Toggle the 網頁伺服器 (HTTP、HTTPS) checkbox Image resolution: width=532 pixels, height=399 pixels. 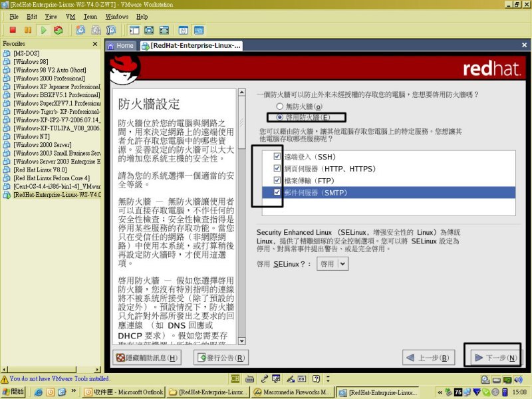pos(277,168)
